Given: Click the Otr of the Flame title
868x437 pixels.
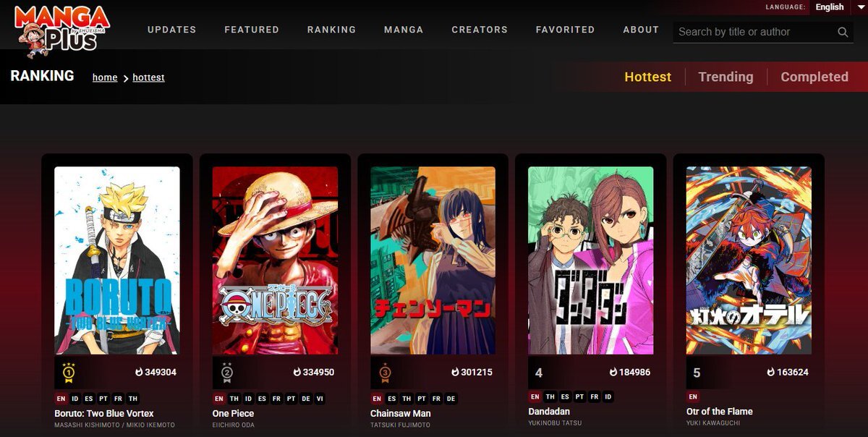Looking at the screenshot, I should [720, 411].
